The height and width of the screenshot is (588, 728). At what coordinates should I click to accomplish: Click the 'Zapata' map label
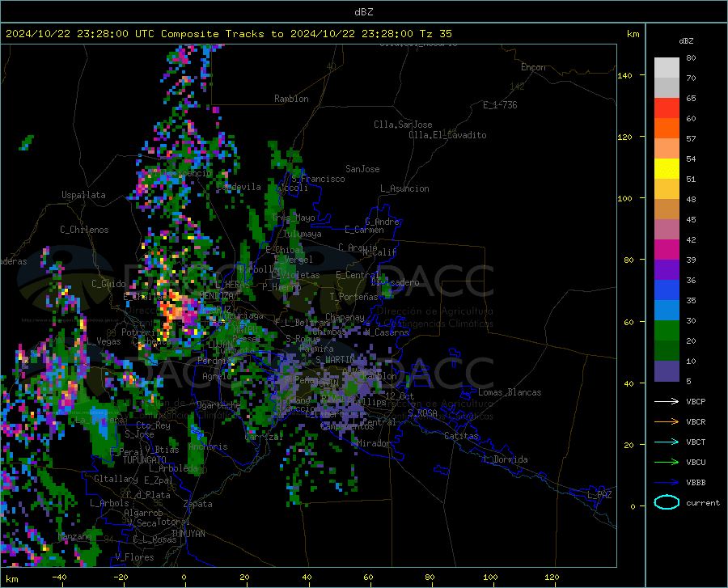pos(198,504)
